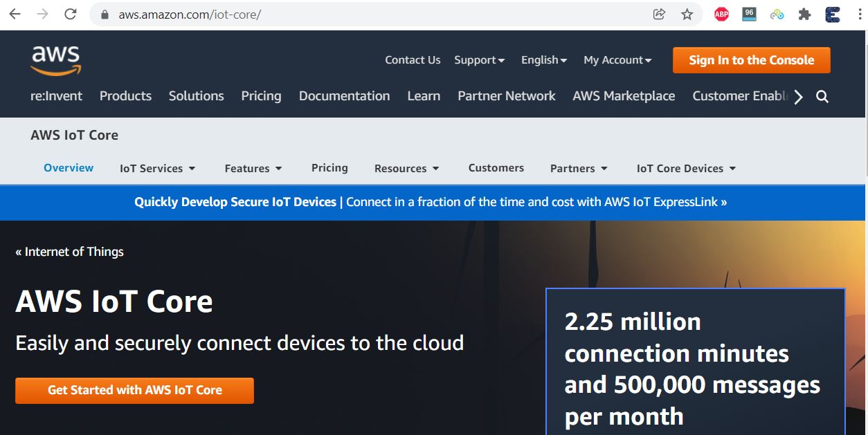
Task: Open the extension showing 96 badge
Action: click(749, 14)
